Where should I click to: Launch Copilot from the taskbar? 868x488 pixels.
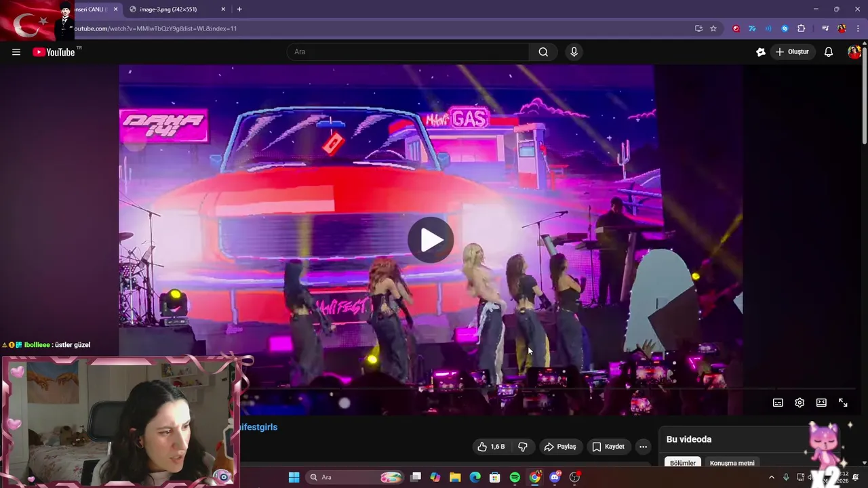[435, 477]
